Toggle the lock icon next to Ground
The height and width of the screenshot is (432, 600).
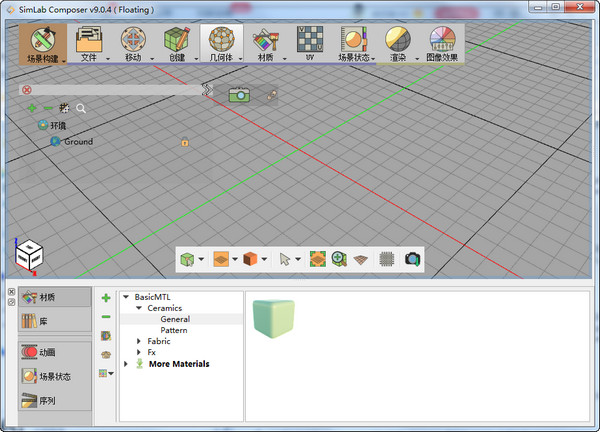185,142
